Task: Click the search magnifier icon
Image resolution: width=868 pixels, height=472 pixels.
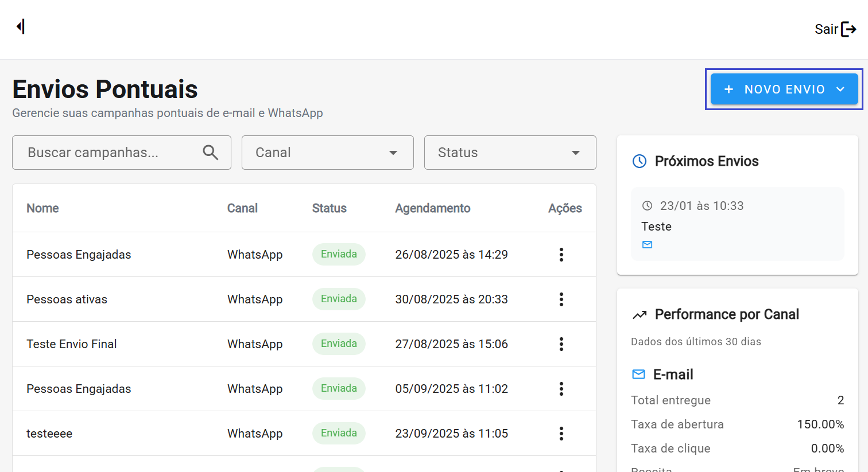Action: pos(211,153)
